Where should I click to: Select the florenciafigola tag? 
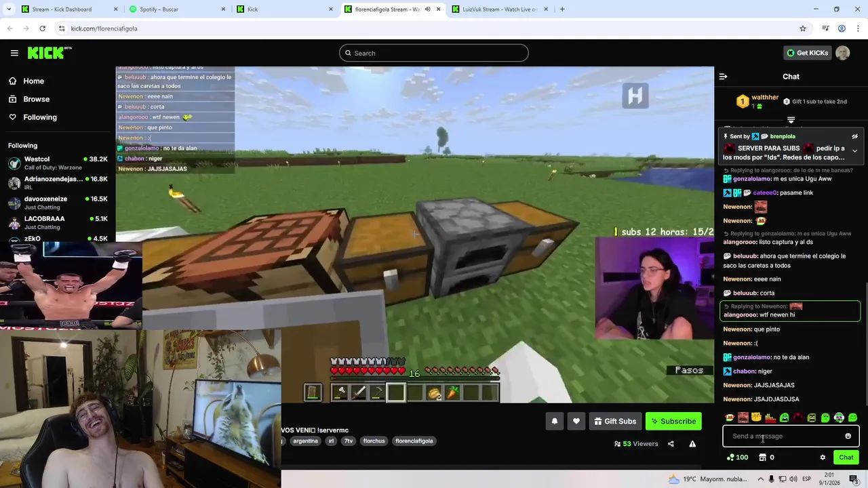pyautogui.click(x=414, y=441)
